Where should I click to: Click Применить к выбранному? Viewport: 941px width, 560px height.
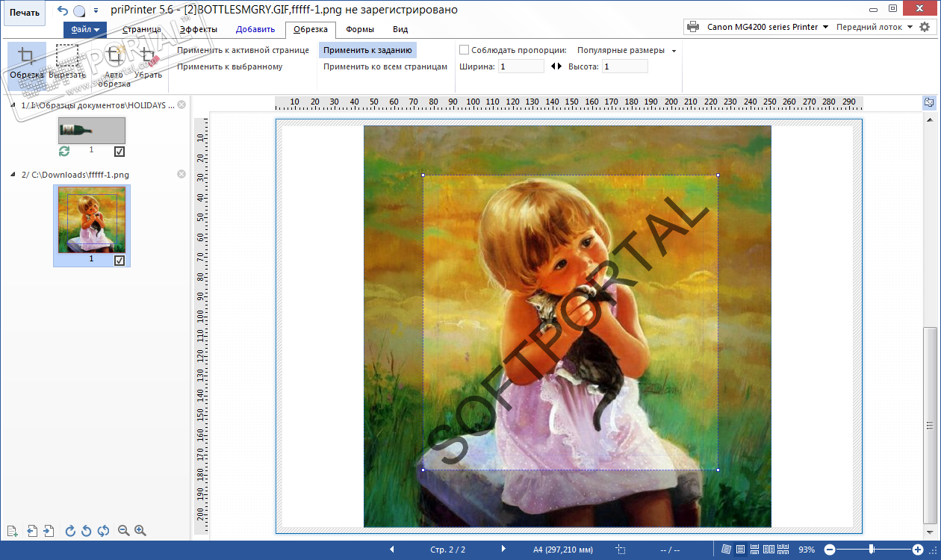tap(230, 66)
